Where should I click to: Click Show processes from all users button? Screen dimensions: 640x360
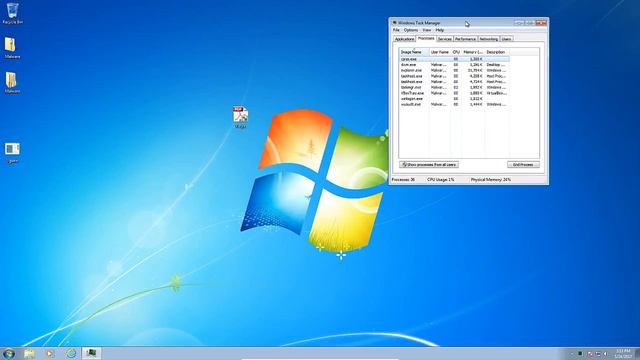(x=429, y=164)
